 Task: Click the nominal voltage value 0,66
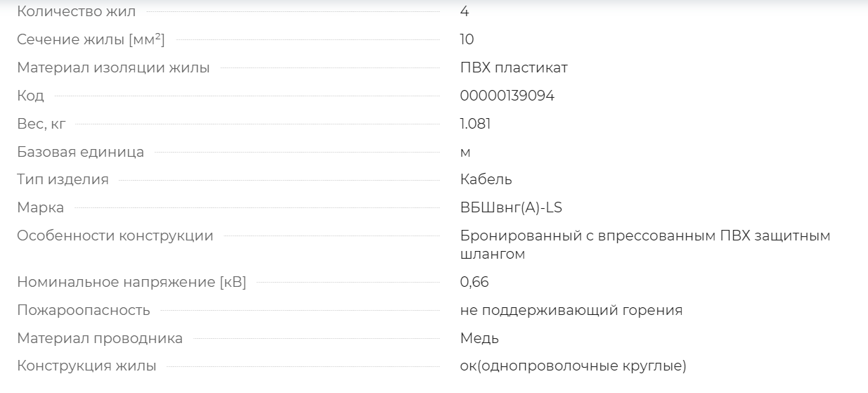click(x=474, y=283)
